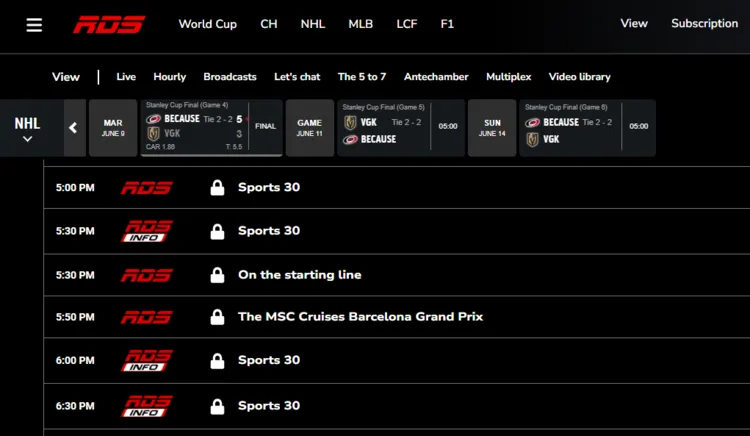Click the 5:50 PM time label
The width and height of the screenshot is (750, 436).
coord(75,317)
